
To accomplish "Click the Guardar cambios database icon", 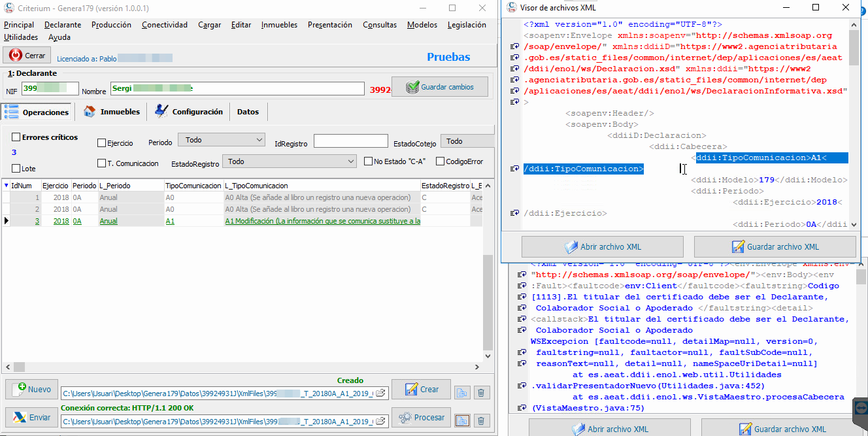I will tap(412, 87).
